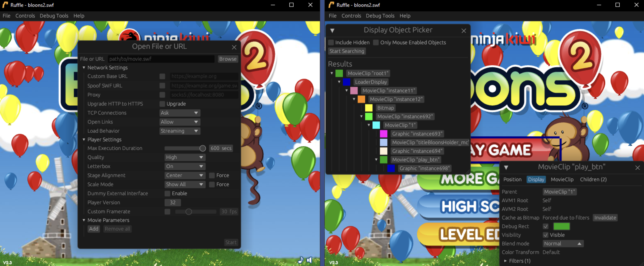The width and height of the screenshot is (644, 266).
Task: Enable Dummy External Interface checkbox
Action: [167, 193]
